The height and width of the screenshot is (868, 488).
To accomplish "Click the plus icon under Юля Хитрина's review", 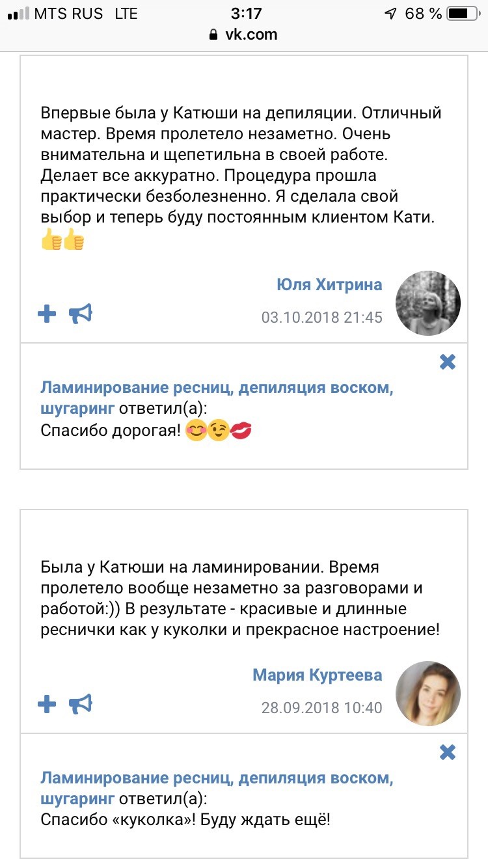I will (47, 314).
